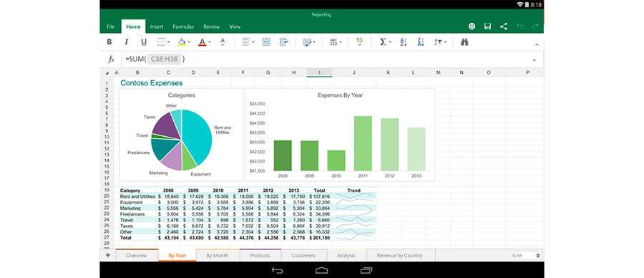
Task: Expand the fill color dropdown arrow
Action: [x=189, y=42]
